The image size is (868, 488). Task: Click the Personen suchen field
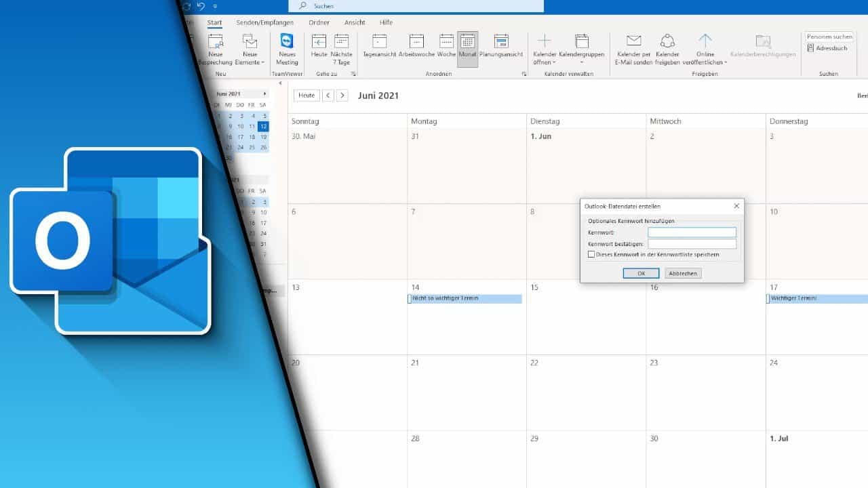point(829,37)
